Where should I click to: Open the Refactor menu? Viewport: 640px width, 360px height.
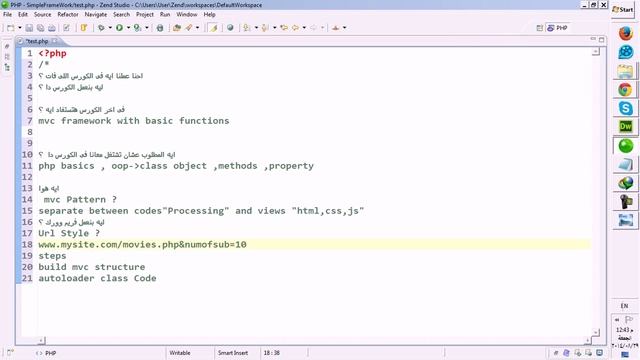68,14
